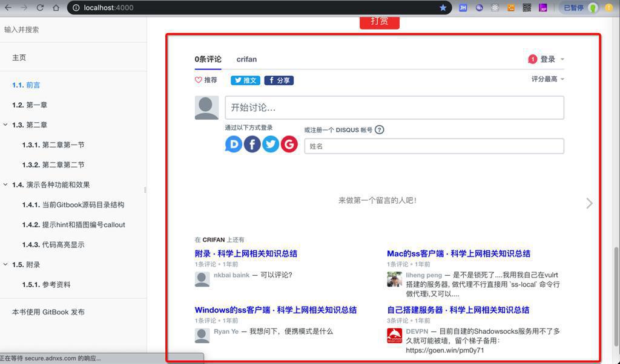The height and width of the screenshot is (364, 620).
Task: Open 1.1. 前言 chapter
Action: [x=26, y=85]
